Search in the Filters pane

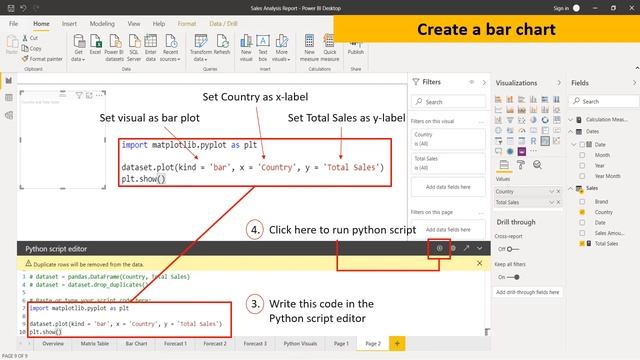coord(449,102)
